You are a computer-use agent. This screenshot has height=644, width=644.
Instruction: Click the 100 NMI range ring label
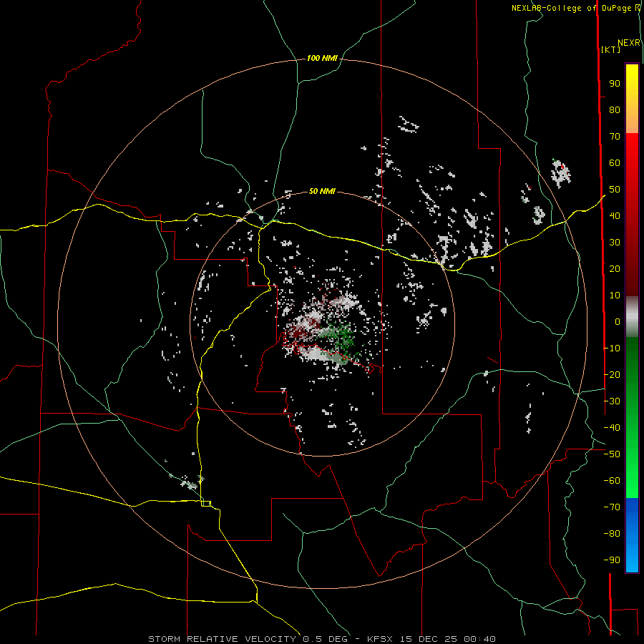(322, 59)
